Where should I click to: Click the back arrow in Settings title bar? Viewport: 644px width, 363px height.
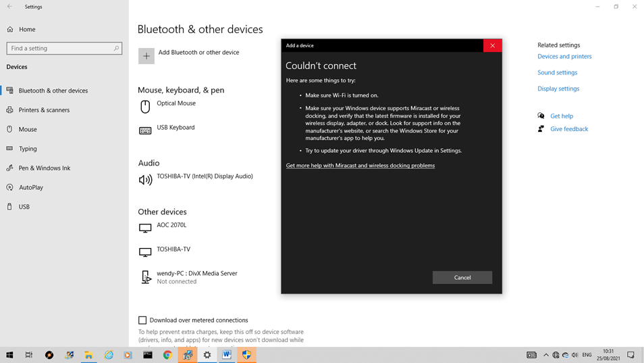click(x=9, y=7)
